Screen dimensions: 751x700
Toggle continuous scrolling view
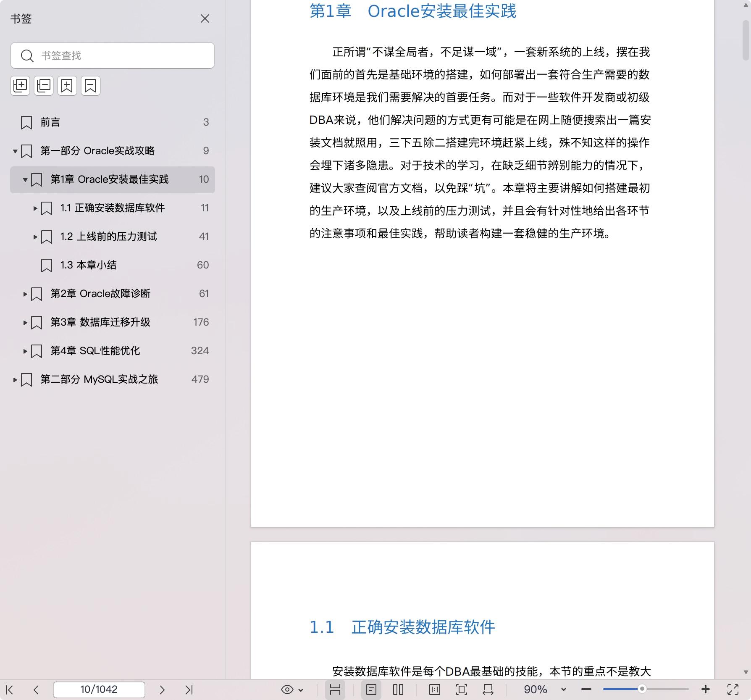pos(335,689)
